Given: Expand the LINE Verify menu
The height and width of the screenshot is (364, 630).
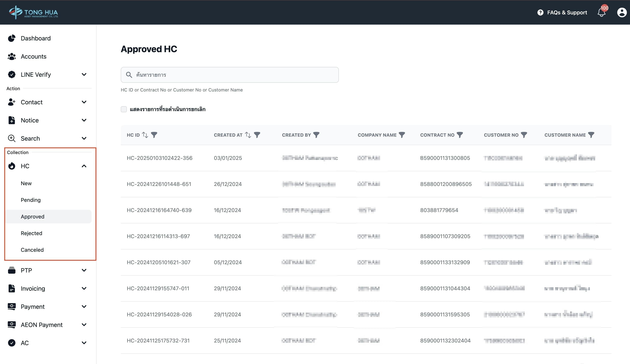Looking at the screenshot, I should (x=84, y=75).
